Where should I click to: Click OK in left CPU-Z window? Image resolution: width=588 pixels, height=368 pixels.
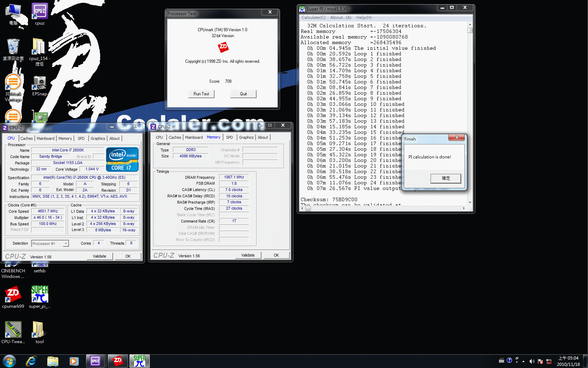[128, 256]
